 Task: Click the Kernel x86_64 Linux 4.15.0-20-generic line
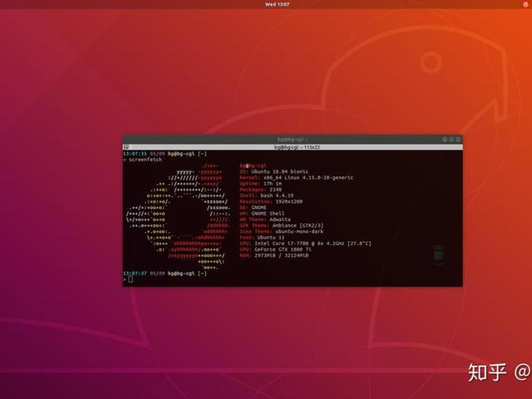[296, 178]
